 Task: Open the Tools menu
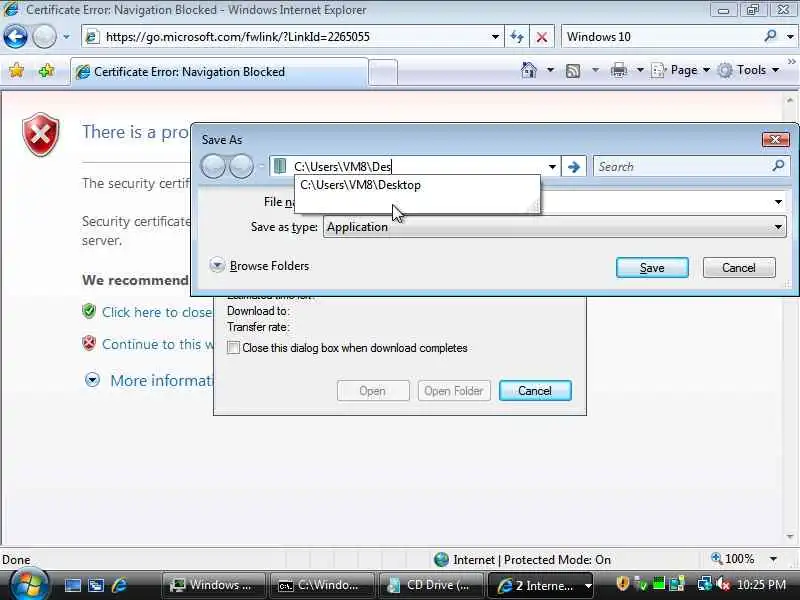tap(748, 70)
